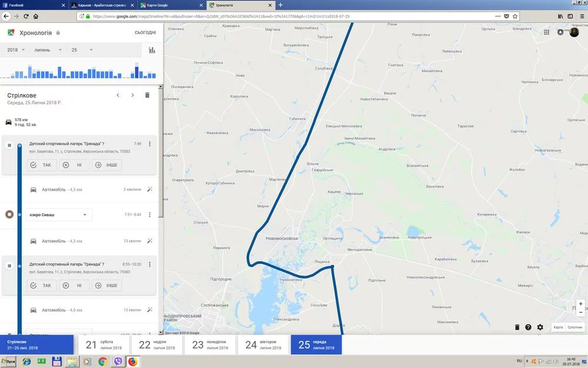Open the year 2018 dropdown

click(16, 50)
